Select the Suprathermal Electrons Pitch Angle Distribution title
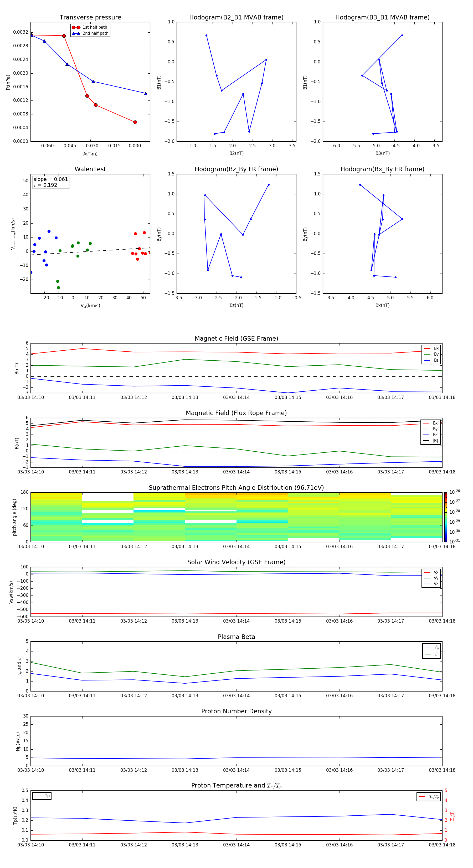This screenshot has width=473, height=868. click(x=236, y=488)
